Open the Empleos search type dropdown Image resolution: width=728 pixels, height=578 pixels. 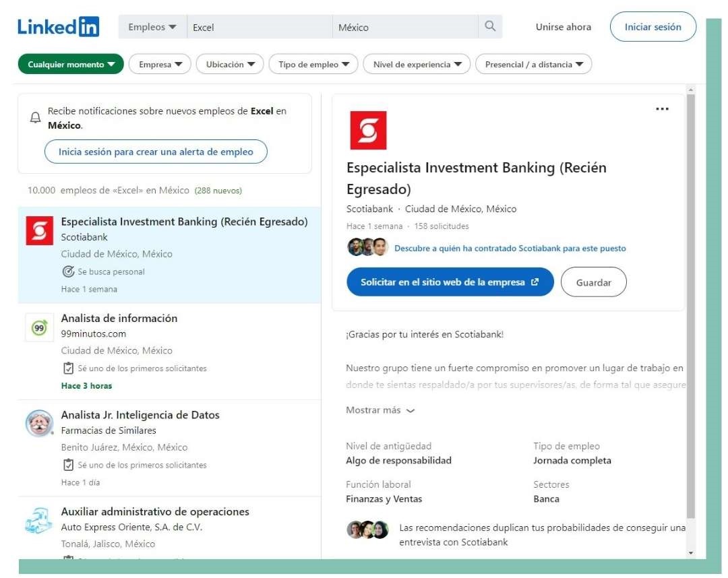pyautogui.click(x=152, y=27)
